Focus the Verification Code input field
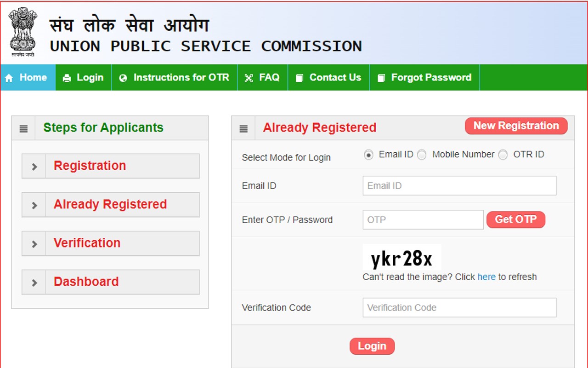Image resolution: width=588 pixels, height=368 pixels. [459, 308]
